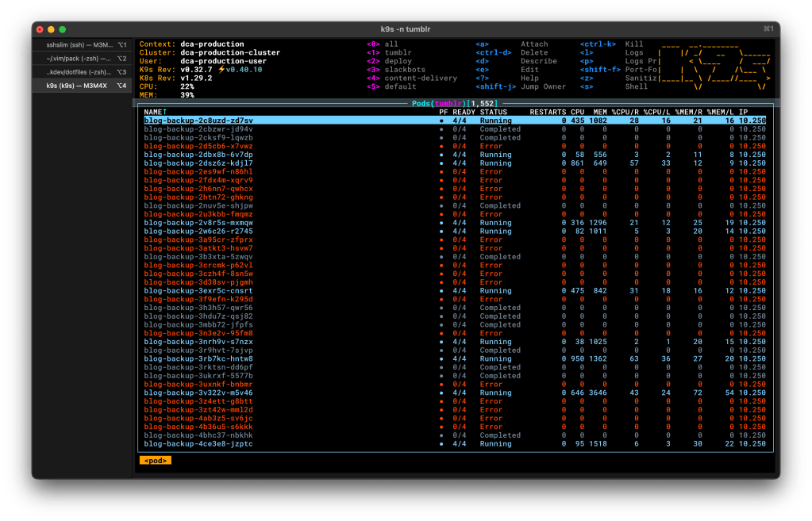Viewport: 812px width, 521px height.
Task: Click the Describe shortcut label
Action: pos(538,61)
